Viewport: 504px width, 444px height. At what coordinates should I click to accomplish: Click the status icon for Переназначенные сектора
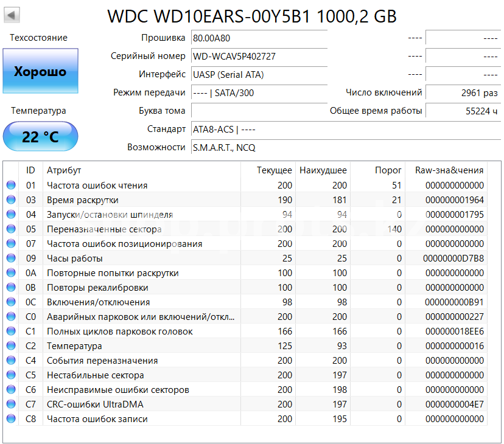(11, 229)
